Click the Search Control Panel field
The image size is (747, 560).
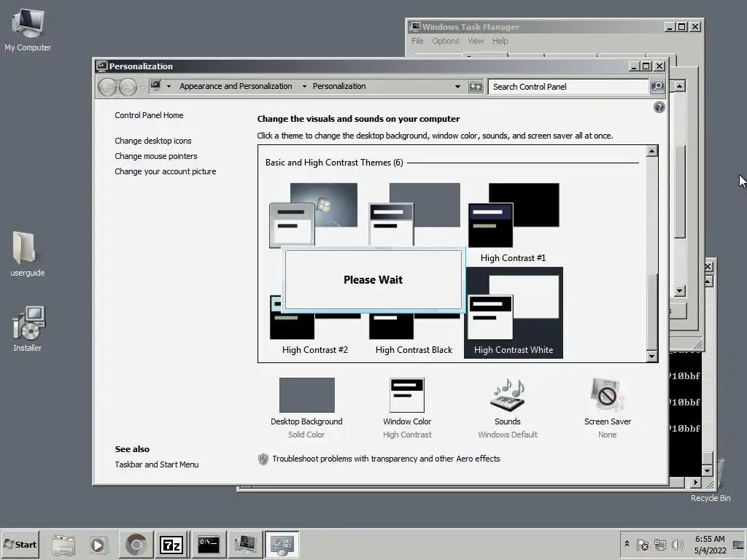pyautogui.click(x=568, y=87)
